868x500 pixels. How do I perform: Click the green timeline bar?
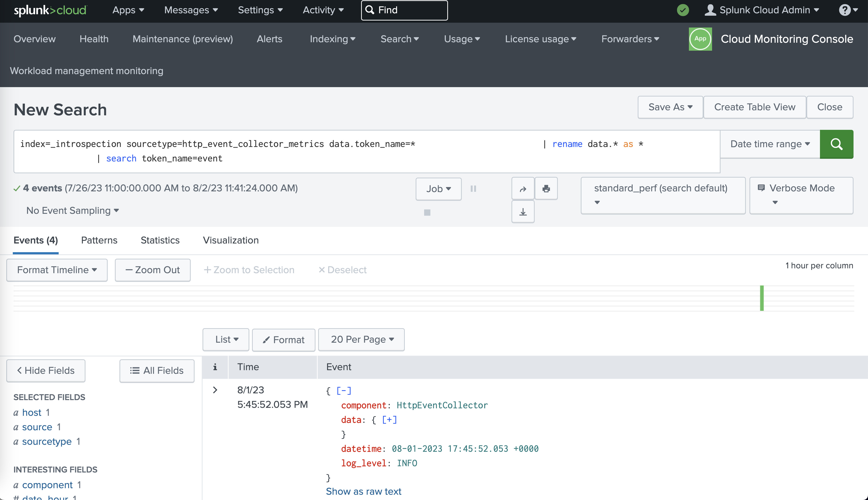tap(762, 298)
